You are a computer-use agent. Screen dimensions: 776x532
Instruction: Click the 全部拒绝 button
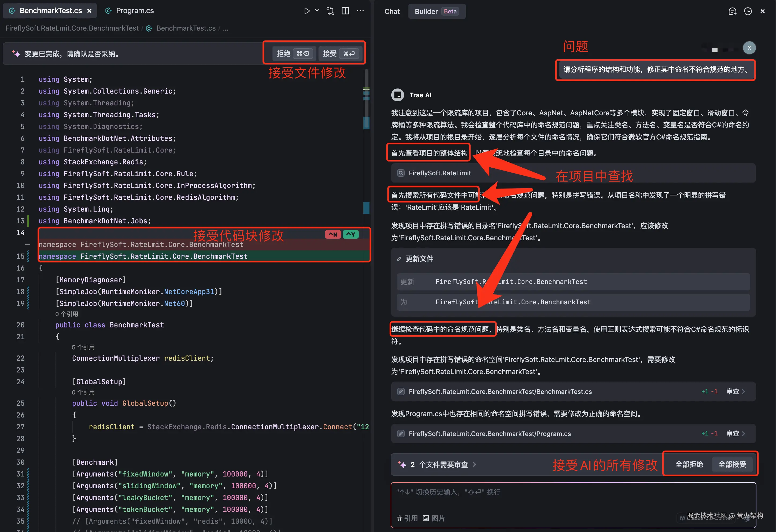(x=689, y=464)
